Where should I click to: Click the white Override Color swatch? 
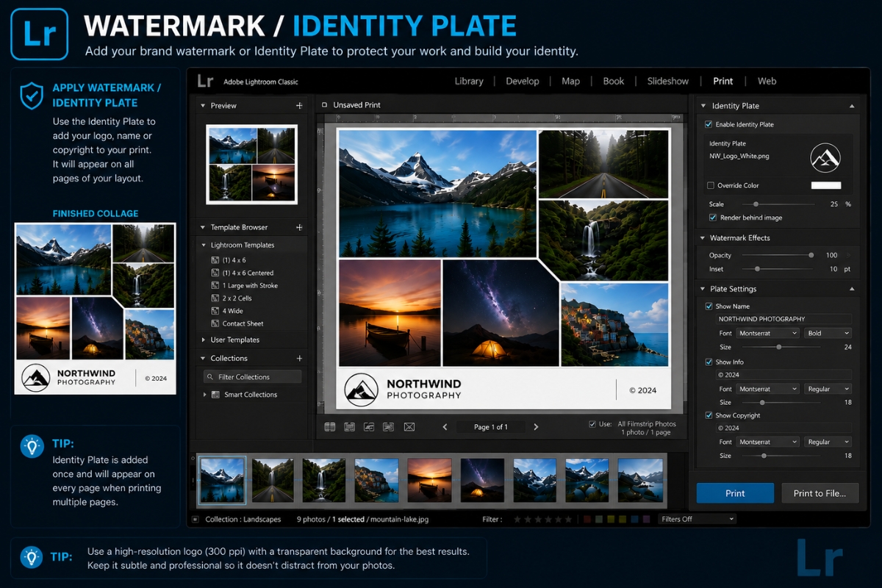pos(826,186)
